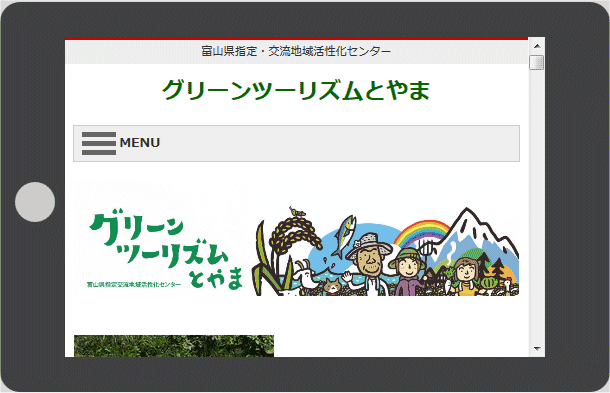Viewport: 610px width, 393px height.
Task: Tap the tablet's round home button
Action: click(x=35, y=202)
